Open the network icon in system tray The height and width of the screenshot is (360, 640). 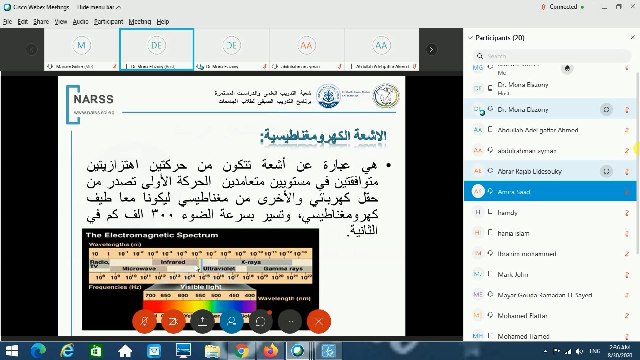[568, 351]
